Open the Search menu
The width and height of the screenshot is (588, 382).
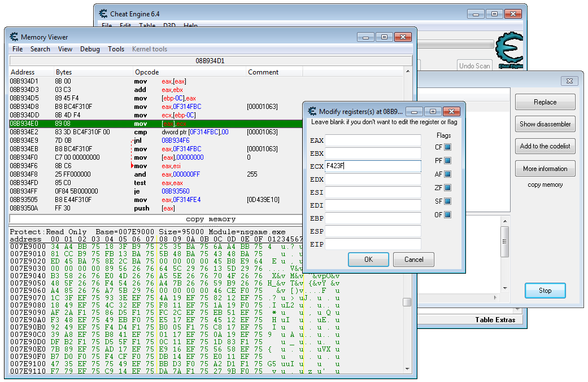(x=40, y=49)
